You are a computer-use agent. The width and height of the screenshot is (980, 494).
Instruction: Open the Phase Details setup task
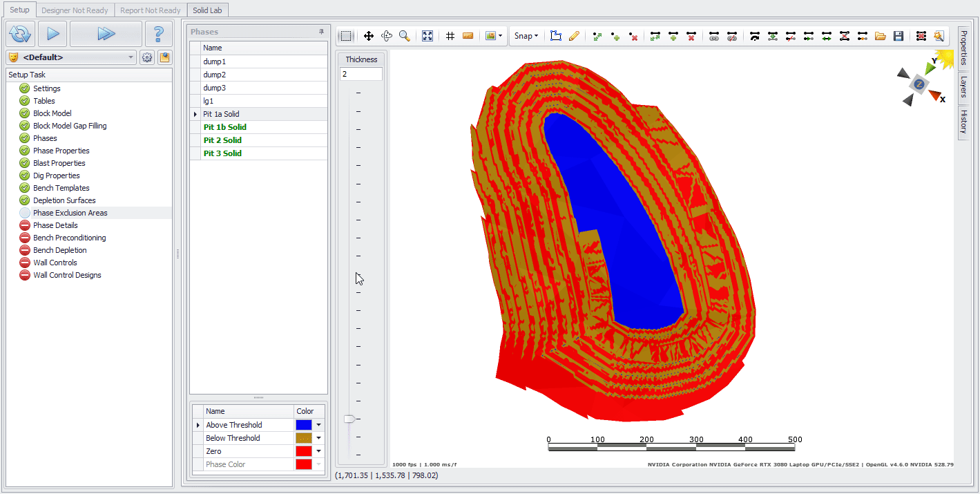tap(55, 225)
